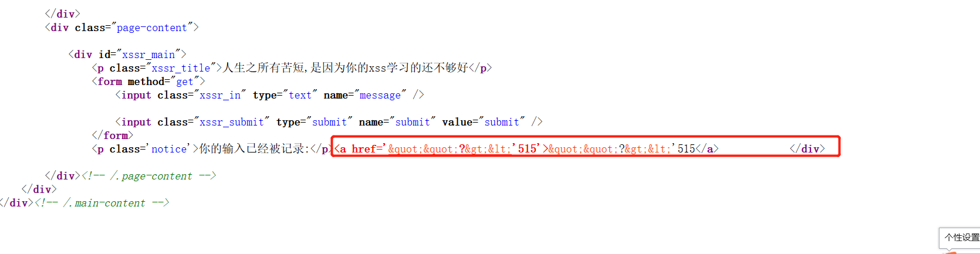The width and height of the screenshot is (980, 254).
Task: Click the 'notice' class value
Action: click(169, 149)
